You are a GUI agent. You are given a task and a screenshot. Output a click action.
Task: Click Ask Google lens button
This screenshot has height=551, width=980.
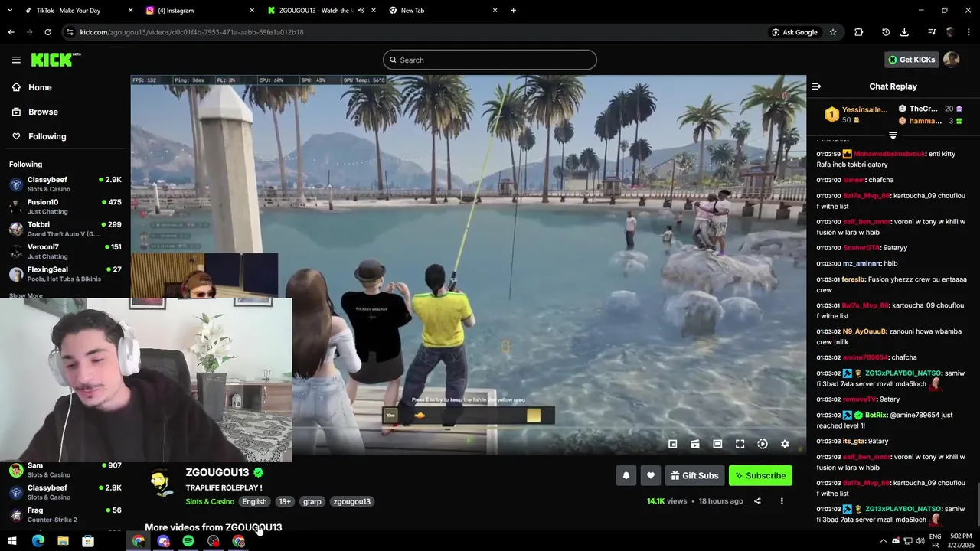click(x=795, y=32)
